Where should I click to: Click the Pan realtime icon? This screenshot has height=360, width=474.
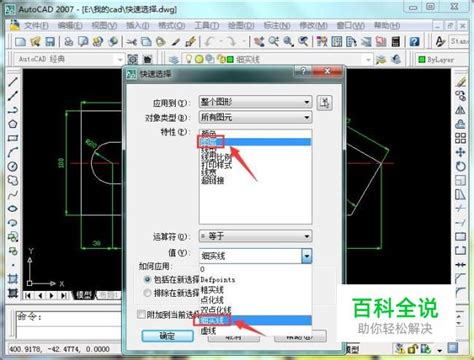coord(259,42)
